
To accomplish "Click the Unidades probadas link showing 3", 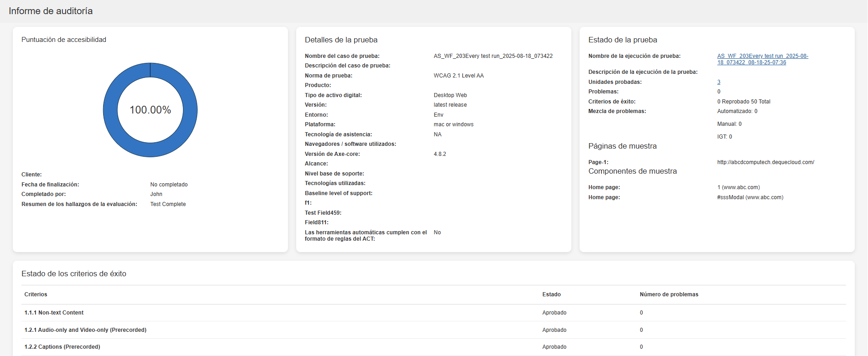I will [x=719, y=82].
